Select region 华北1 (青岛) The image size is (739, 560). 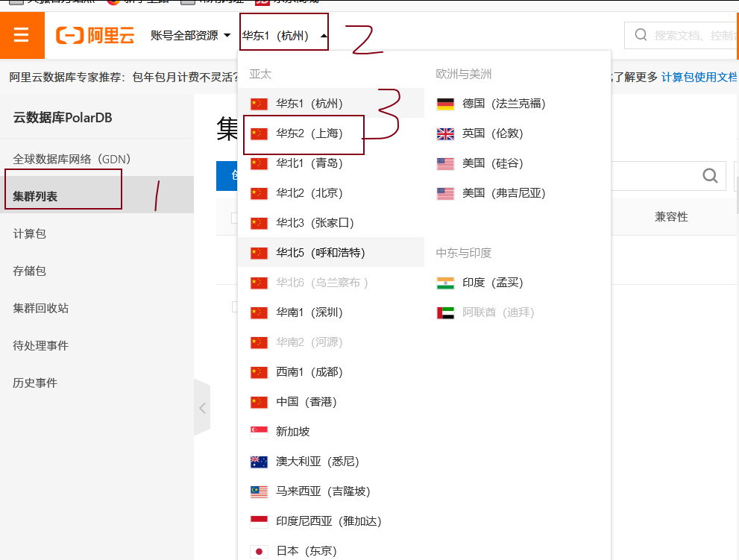331,163
